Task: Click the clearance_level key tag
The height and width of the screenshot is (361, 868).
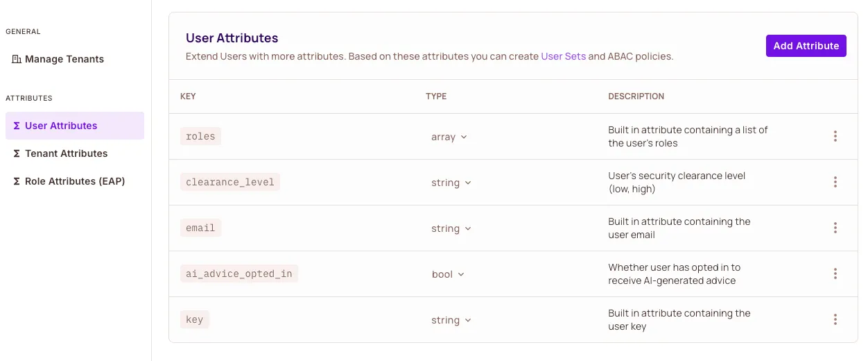Action: 230,183
